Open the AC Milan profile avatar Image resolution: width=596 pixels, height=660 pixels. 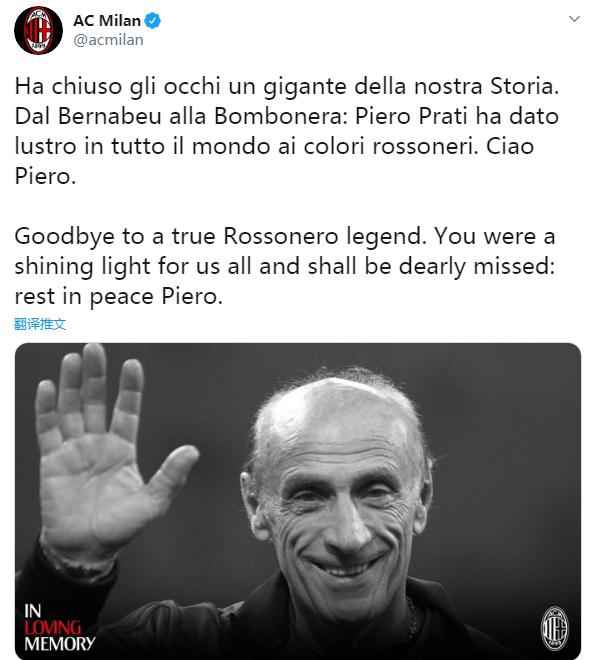coord(38,31)
